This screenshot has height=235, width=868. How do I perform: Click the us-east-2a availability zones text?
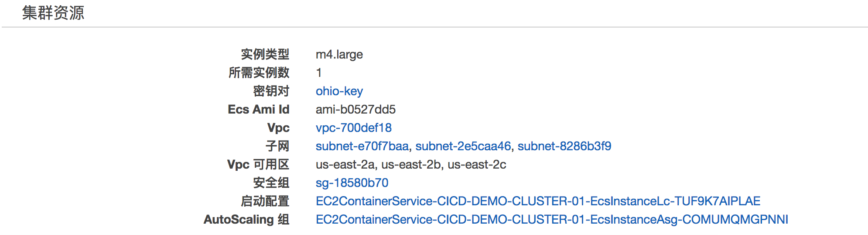[345, 164]
